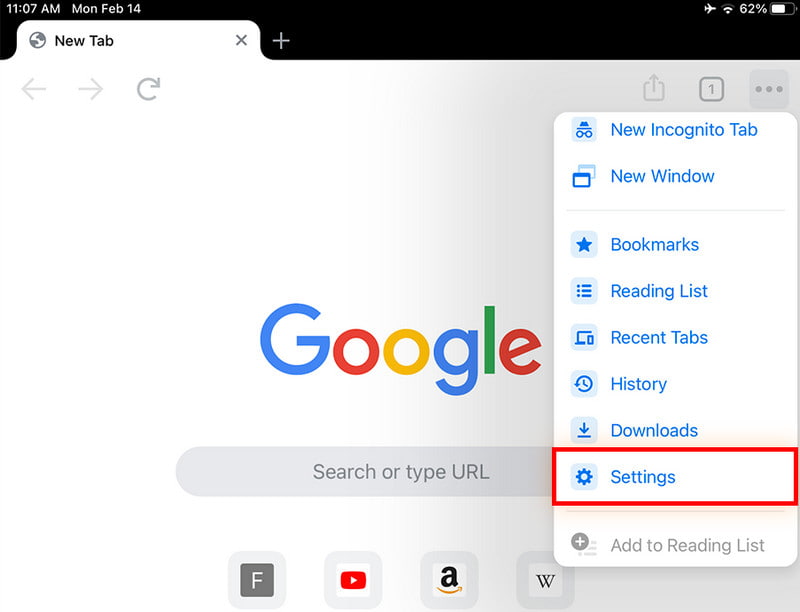The height and width of the screenshot is (612, 800).
Task: Tap the Mon Feb 14 date
Action: pyautogui.click(x=106, y=9)
